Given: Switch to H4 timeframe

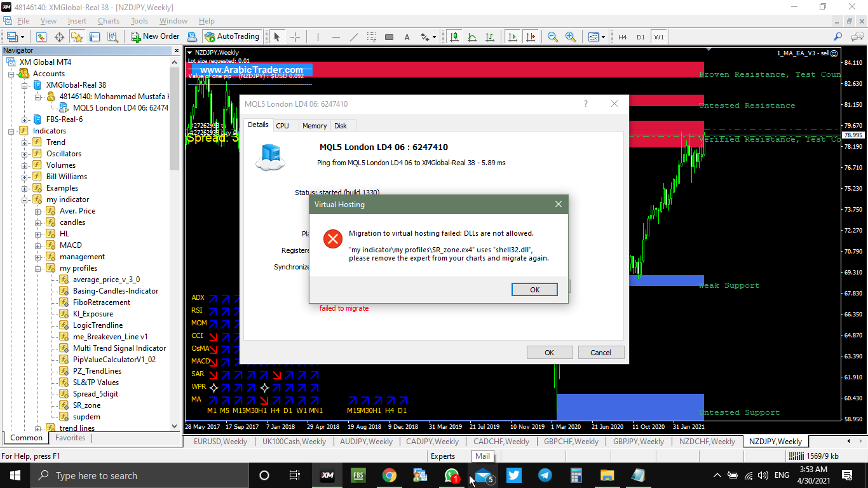Looking at the screenshot, I should (622, 37).
